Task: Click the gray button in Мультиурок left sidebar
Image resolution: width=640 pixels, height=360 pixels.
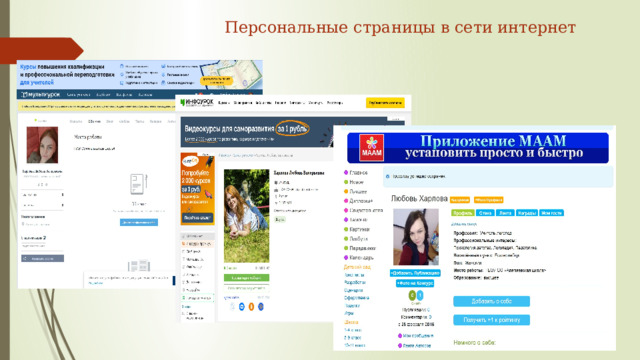Action: point(42,259)
